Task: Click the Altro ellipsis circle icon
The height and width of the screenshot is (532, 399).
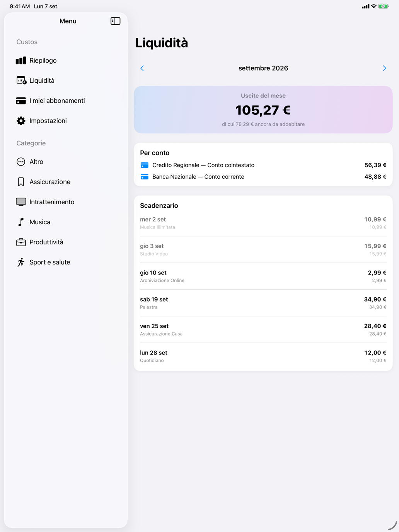Action: pyautogui.click(x=21, y=162)
